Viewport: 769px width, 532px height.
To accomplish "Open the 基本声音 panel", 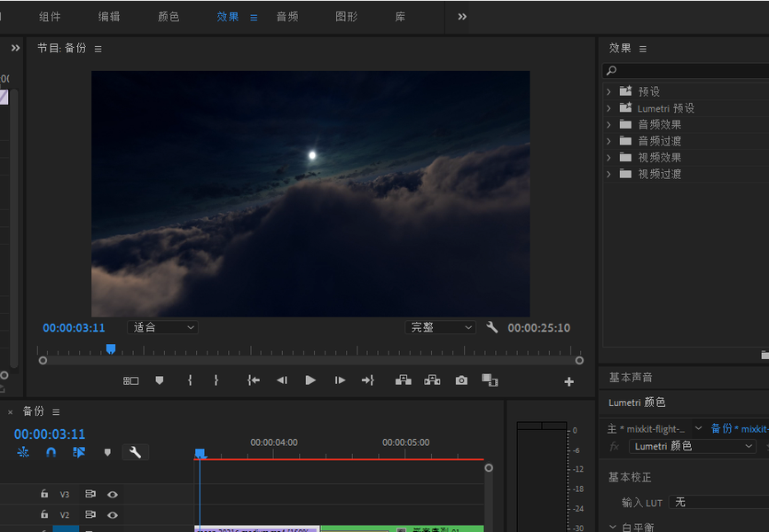I will [x=631, y=377].
